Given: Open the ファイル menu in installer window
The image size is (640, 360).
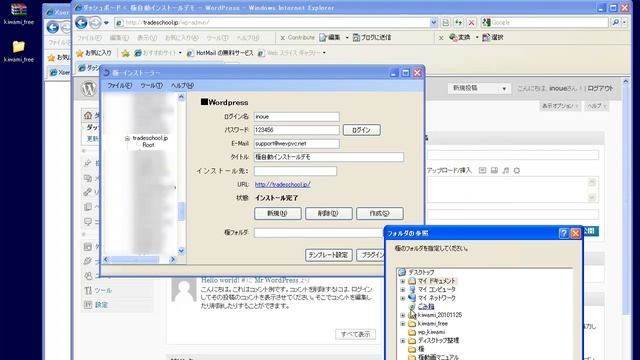Looking at the screenshot, I should [119, 86].
